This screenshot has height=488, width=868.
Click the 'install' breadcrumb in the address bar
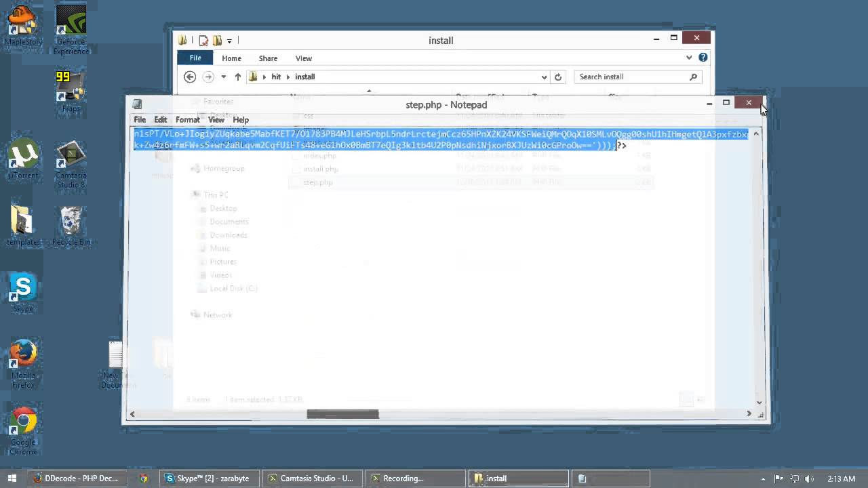tap(305, 77)
